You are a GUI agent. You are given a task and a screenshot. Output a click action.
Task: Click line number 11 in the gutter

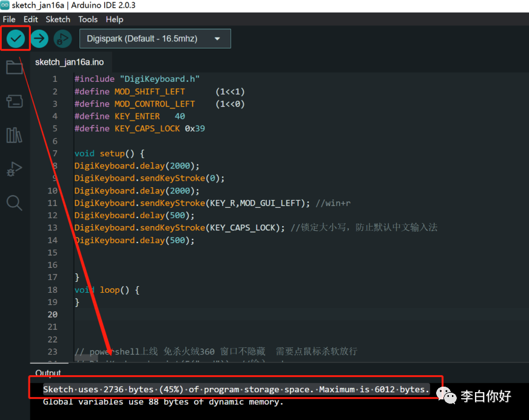(x=52, y=203)
